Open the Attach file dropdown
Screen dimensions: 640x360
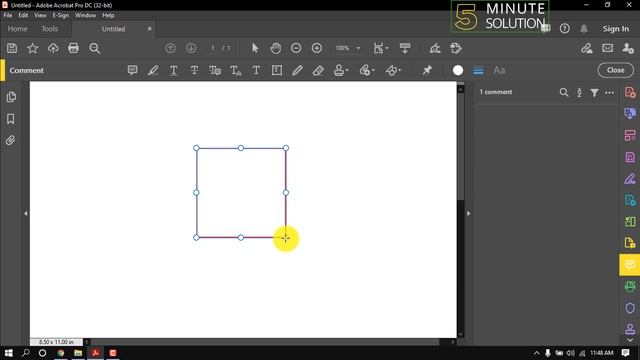367,70
